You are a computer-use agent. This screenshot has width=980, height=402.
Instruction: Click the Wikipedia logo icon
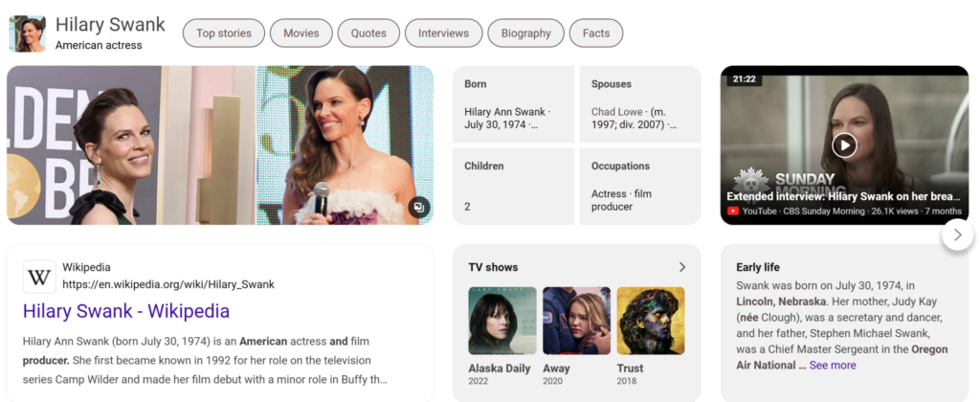(39, 277)
